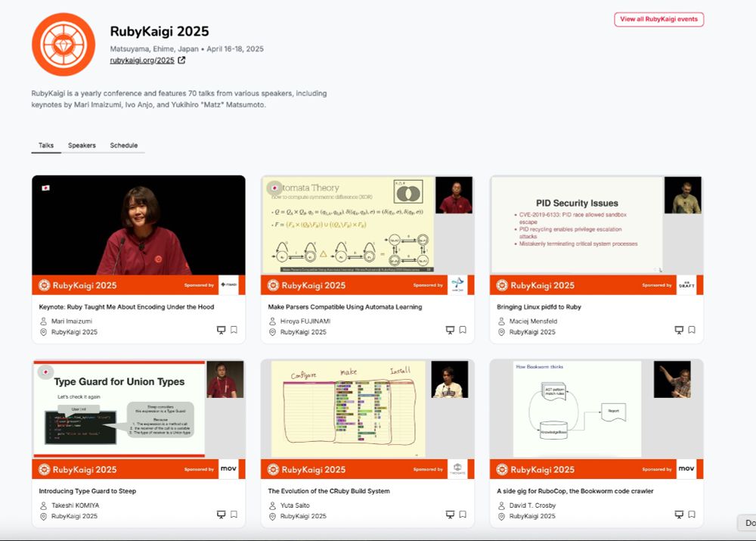This screenshot has height=541, width=756.
Task: Open Introducing Type Guard to Steep title
Action: (87, 491)
